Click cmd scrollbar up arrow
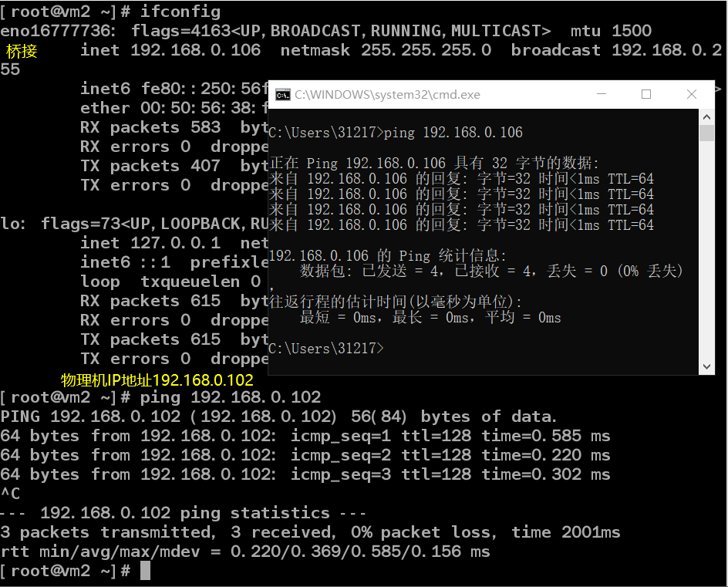Screen dimensions: 728x587 coord(706,116)
